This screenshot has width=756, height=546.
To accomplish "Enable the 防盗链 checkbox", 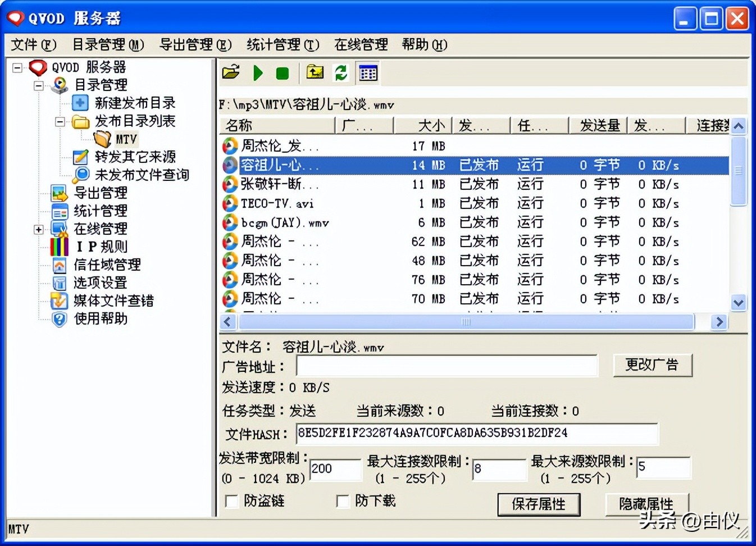I will point(231,501).
